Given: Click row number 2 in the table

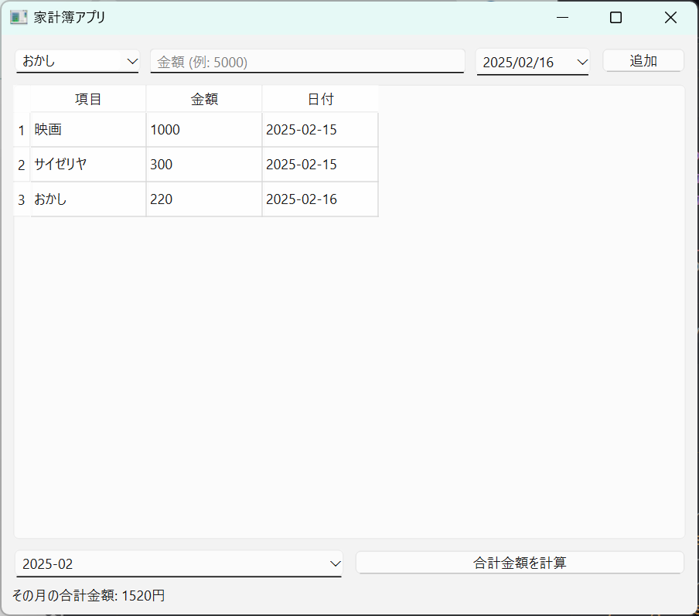Looking at the screenshot, I should (21, 164).
